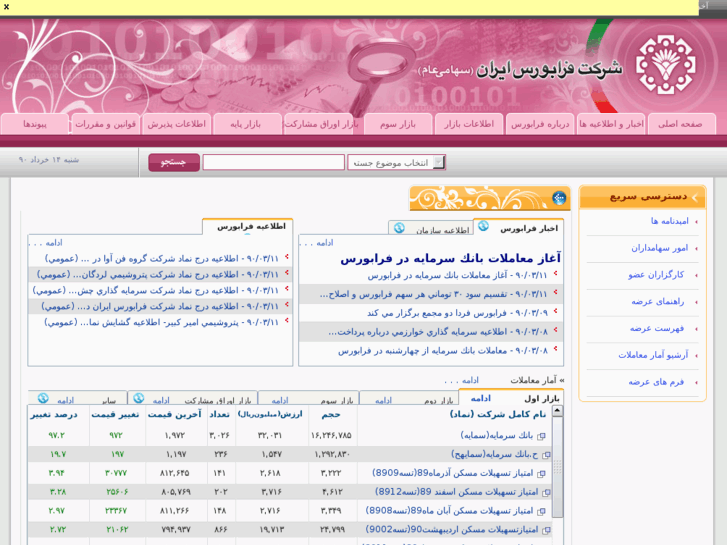Open پیوندها menu tab
This screenshot has width=727, height=545.
point(35,124)
